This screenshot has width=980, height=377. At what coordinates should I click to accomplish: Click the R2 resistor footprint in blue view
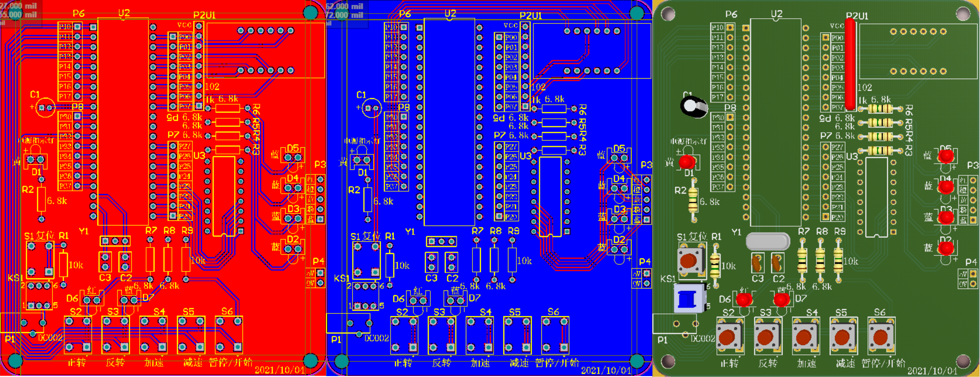pyautogui.click(x=368, y=199)
